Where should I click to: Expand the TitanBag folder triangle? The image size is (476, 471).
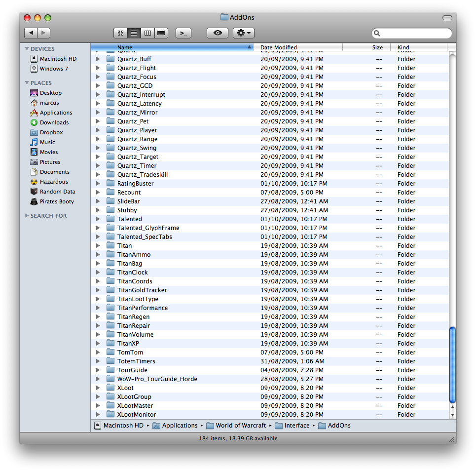click(x=98, y=264)
